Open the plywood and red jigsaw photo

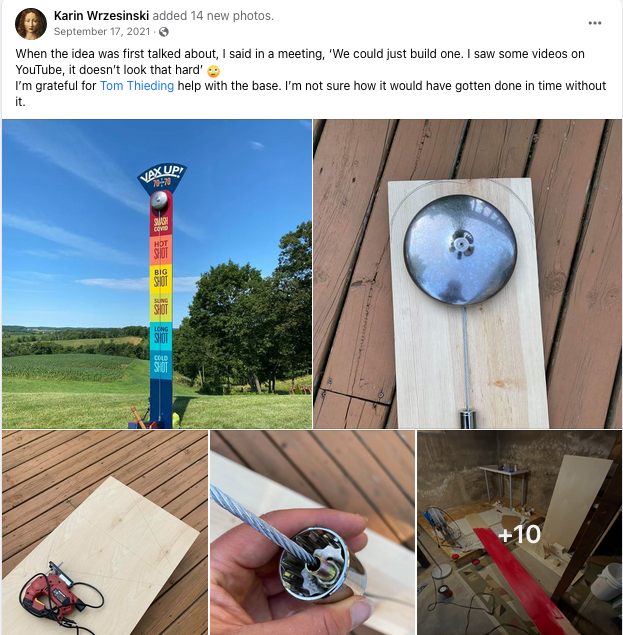pyautogui.click(x=105, y=533)
